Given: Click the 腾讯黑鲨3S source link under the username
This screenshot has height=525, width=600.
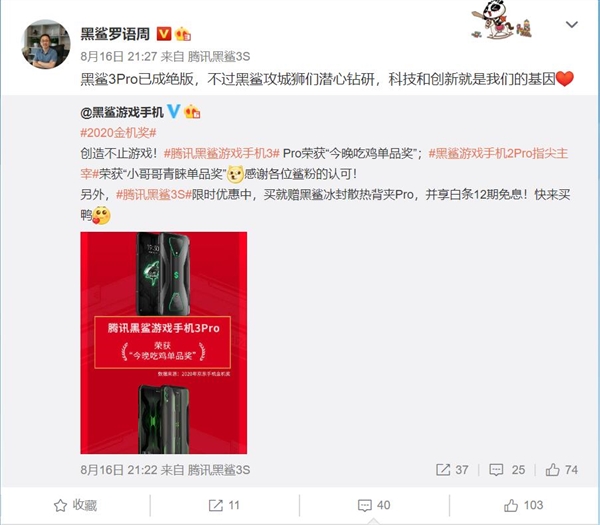Looking at the screenshot, I should [x=219, y=57].
